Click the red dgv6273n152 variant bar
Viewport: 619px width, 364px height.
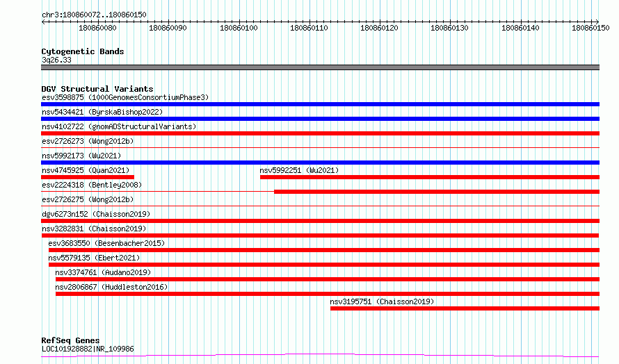point(320,221)
